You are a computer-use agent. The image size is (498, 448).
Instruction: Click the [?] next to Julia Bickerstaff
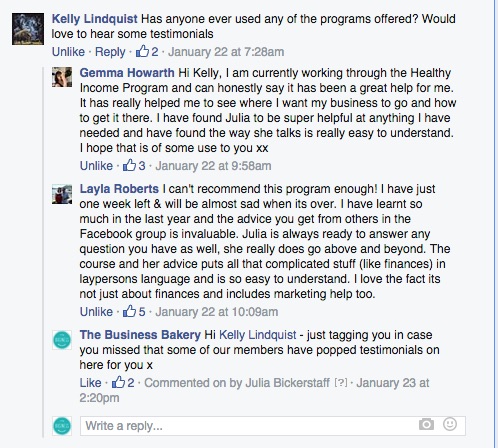341,383
